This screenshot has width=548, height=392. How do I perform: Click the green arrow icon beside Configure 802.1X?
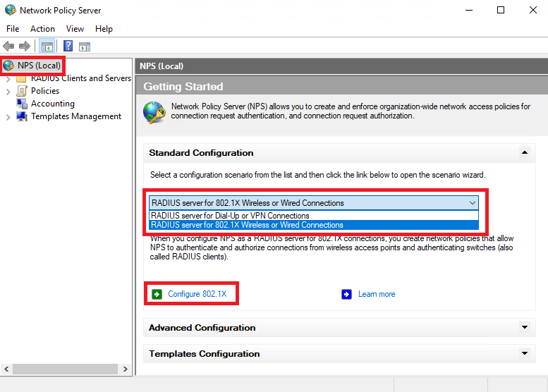point(157,294)
